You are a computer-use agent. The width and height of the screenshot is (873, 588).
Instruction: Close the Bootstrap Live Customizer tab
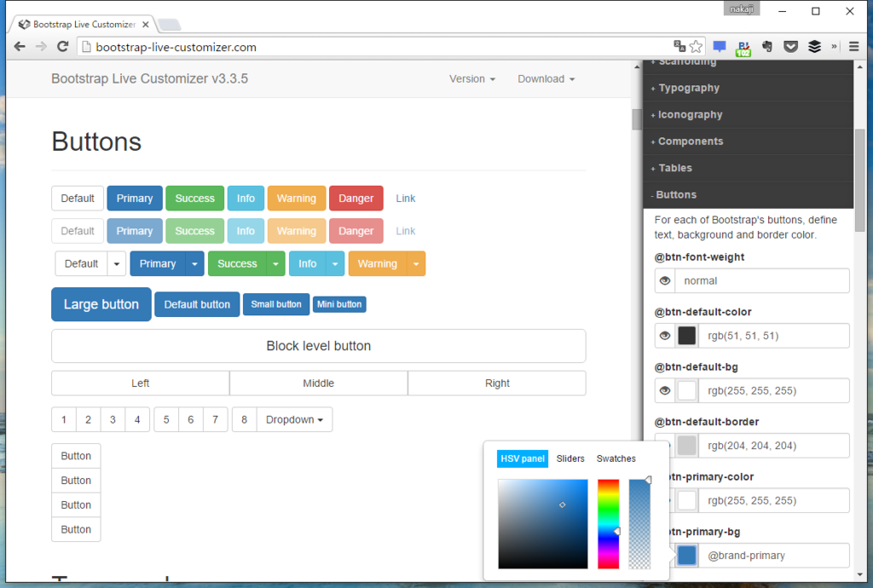pyautogui.click(x=145, y=25)
